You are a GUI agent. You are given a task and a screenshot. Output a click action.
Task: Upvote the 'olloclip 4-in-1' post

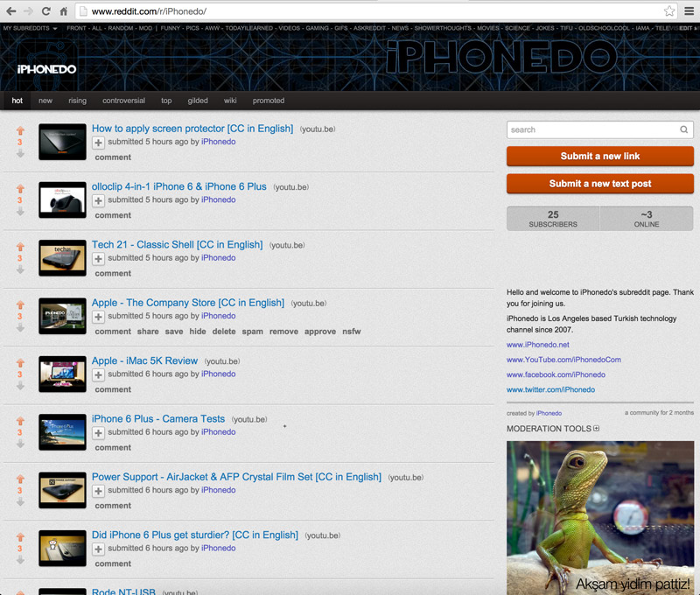pyautogui.click(x=20, y=189)
